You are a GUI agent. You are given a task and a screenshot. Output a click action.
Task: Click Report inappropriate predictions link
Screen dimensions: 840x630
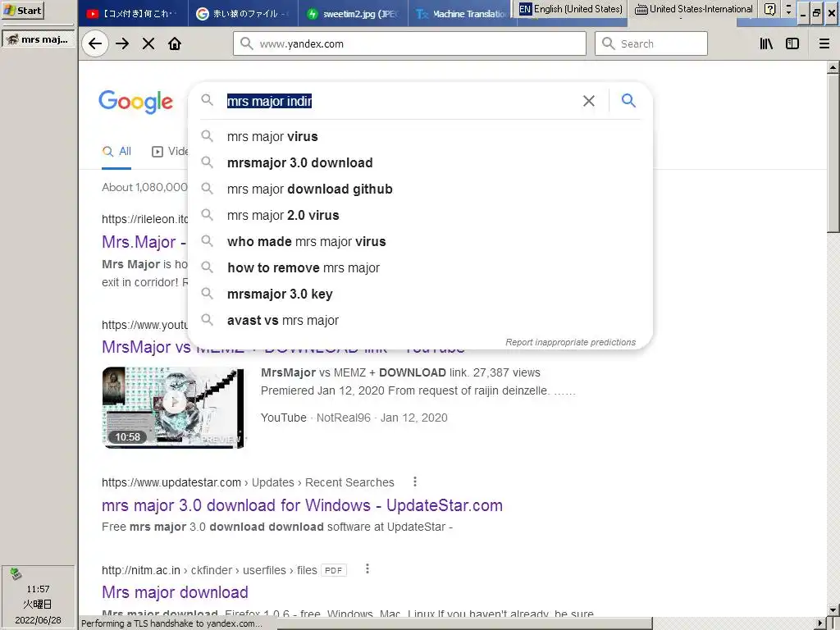tap(571, 342)
